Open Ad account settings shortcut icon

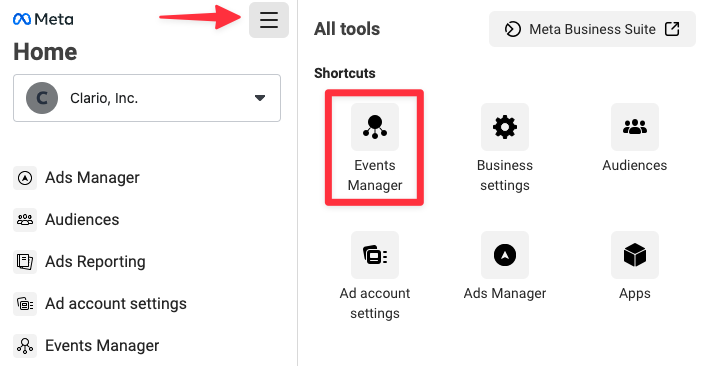375,255
